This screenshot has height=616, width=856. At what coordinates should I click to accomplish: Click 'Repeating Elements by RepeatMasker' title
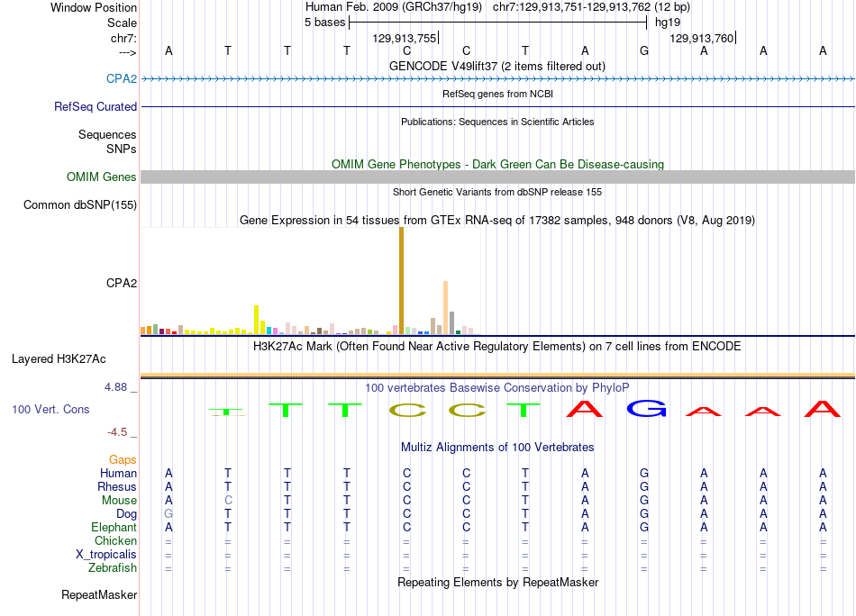coord(498,582)
